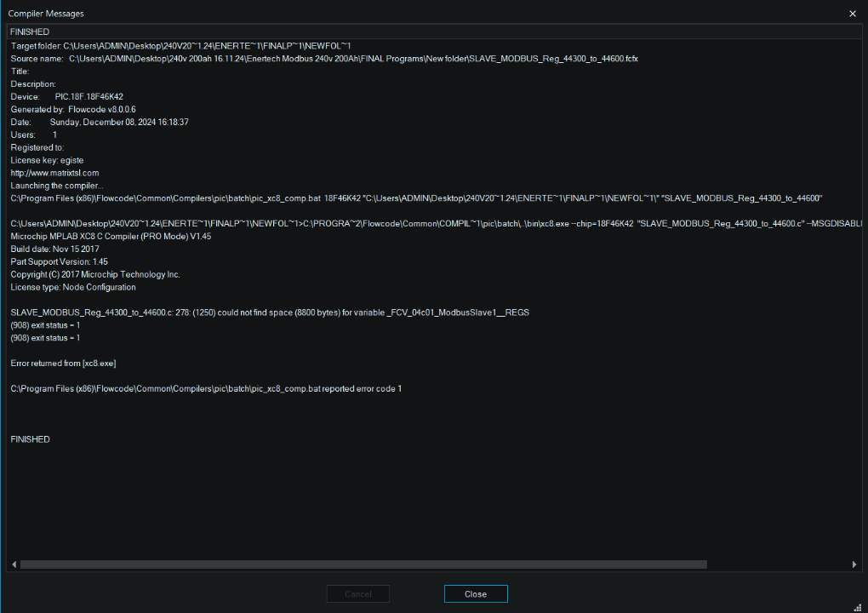Select the pic_xc8_comp.bat command line
This screenshot has height=613, width=868.
(416, 198)
